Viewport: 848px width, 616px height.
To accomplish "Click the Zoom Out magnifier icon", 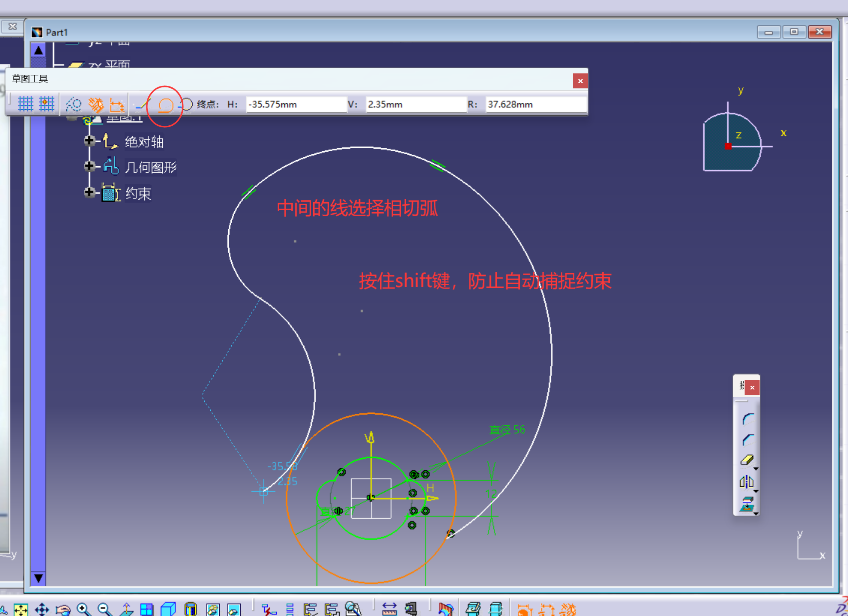I will click(105, 610).
